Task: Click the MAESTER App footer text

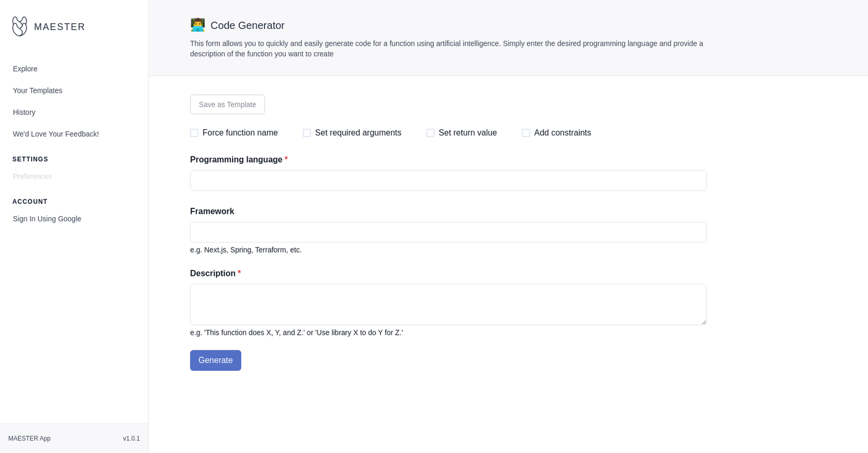Action: point(29,439)
